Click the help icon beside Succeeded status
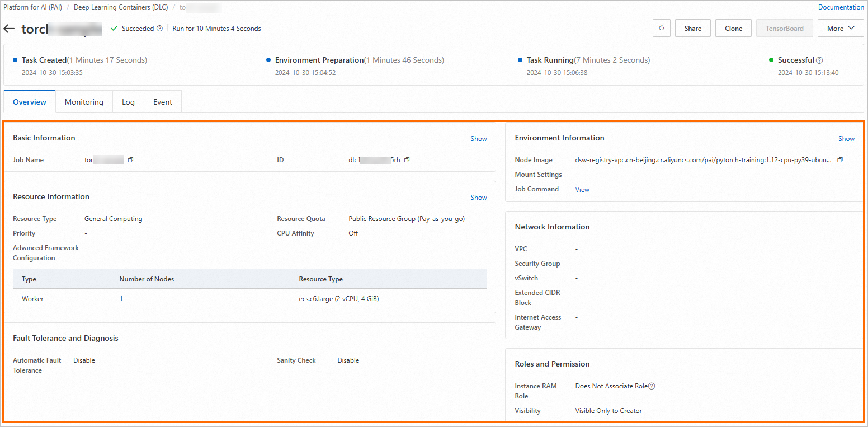 coord(159,29)
